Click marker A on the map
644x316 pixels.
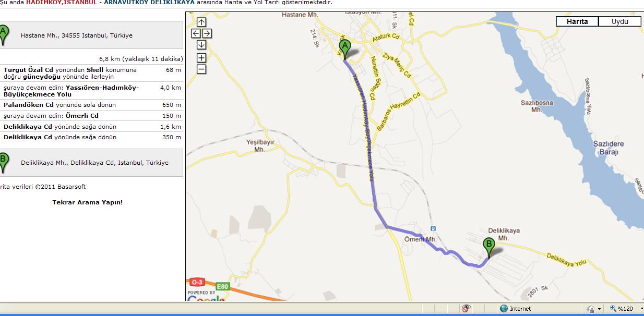coord(344,50)
